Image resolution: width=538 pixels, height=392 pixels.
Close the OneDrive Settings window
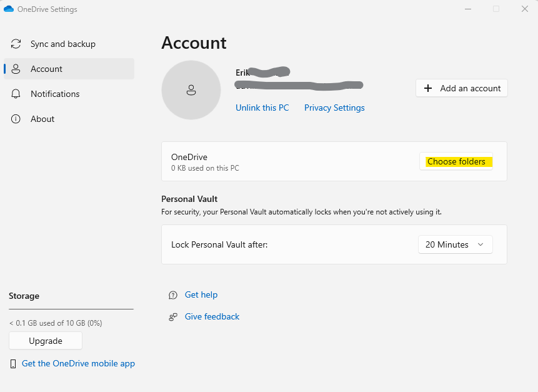click(525, 9)
